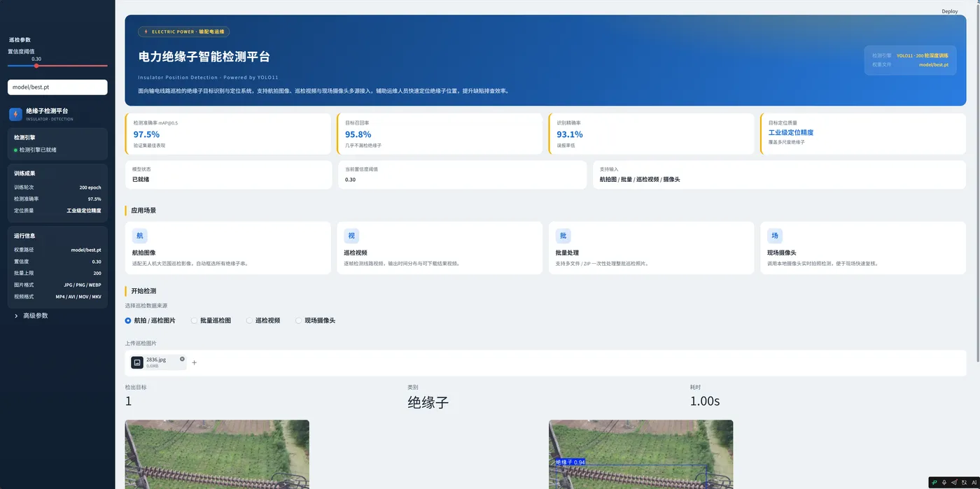Click the green engine-ready status dot
This screenshot has width=980, height=489.
(16, 150)
